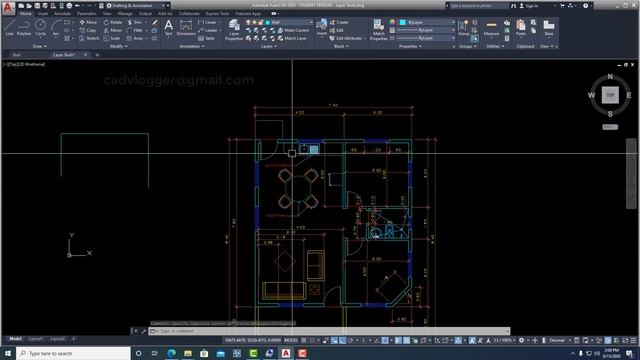640x360 pixels.
Task: Click the Move command
Action: pos(88,22)
